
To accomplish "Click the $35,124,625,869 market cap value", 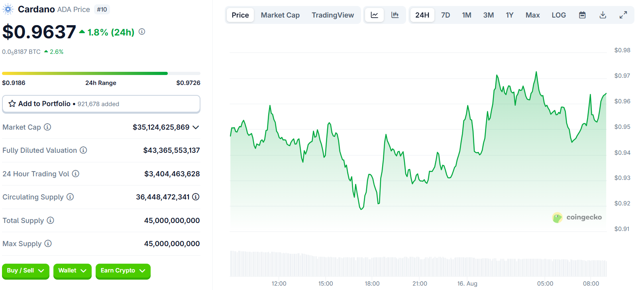I will coord(161,127).
